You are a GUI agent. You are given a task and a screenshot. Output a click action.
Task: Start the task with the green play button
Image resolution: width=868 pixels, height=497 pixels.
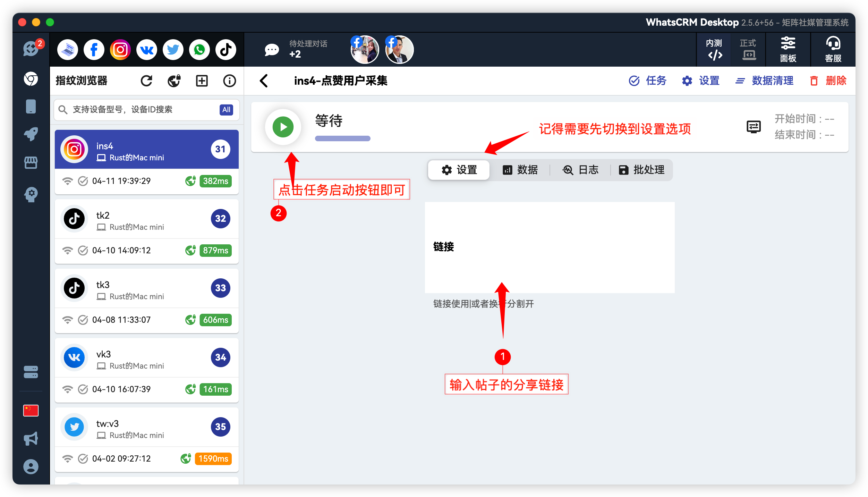pyautogui.click(x=283, y=127)
